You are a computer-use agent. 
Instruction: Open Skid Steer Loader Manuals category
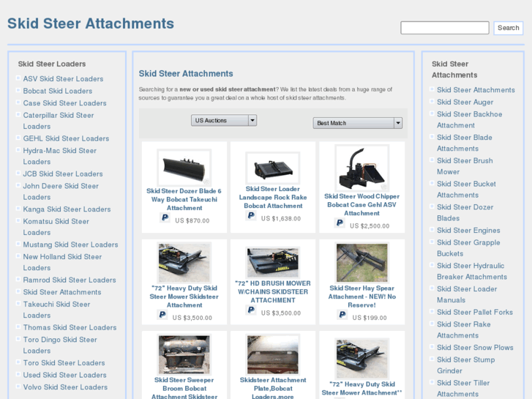[467, 294]
